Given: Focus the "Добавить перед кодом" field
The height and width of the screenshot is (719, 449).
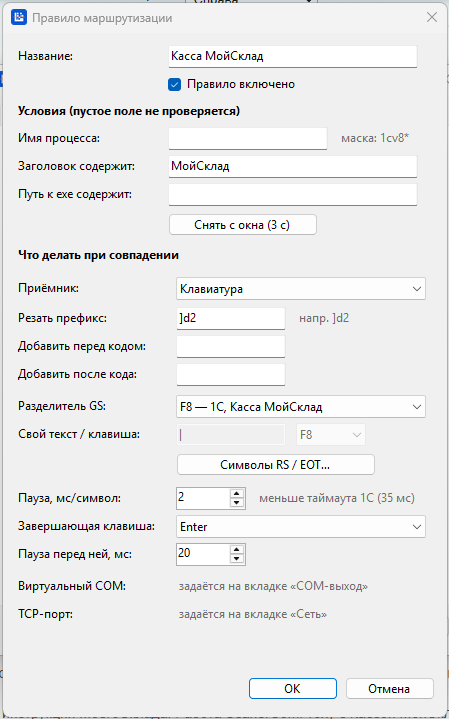Looking at the screenshot, I should (x=231, y=346).
